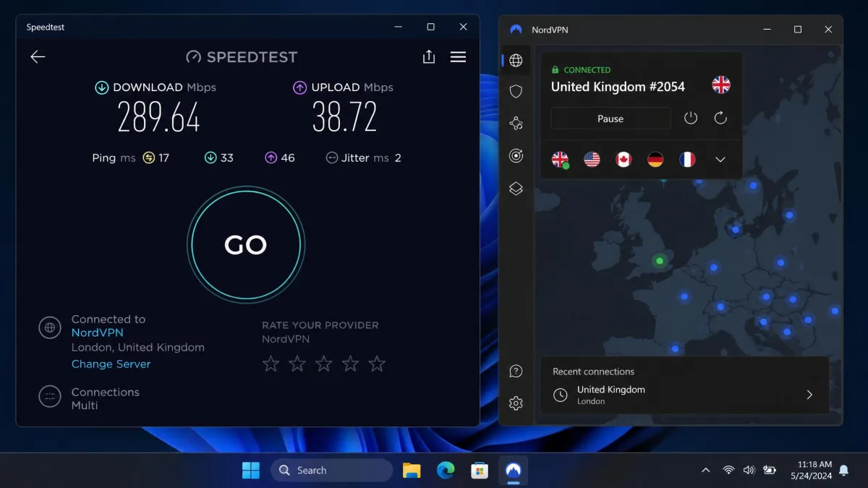The image size is (868, 488).
Task: Click the United Kingdom #2054 server name
Action: coord(618,87)
